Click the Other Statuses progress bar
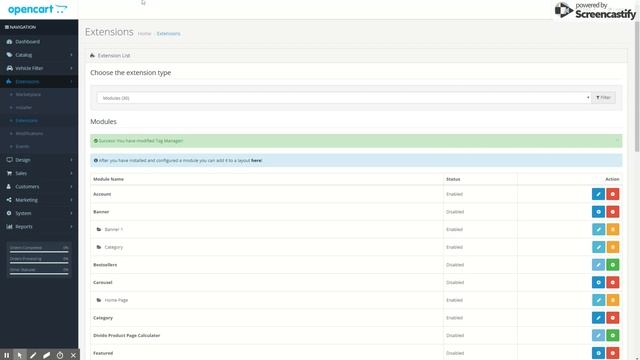This screenshot has height=360, width=640. [x=39, y=274]
